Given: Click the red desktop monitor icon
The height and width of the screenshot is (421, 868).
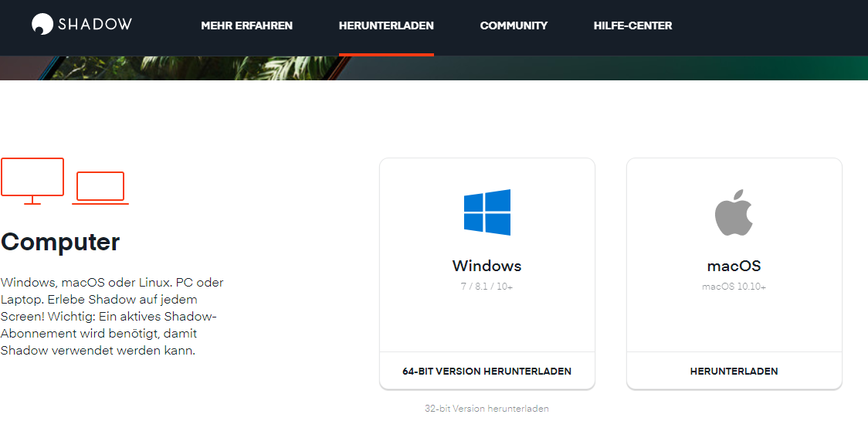Looking at the screenshot, I should click(x=32, y=181).
